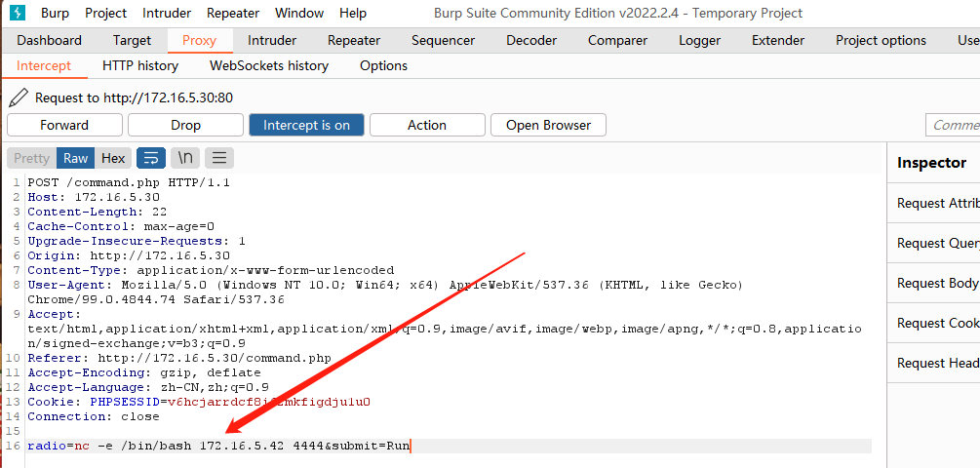Expand Request Headers in Inspector

[x=934, y=363]
